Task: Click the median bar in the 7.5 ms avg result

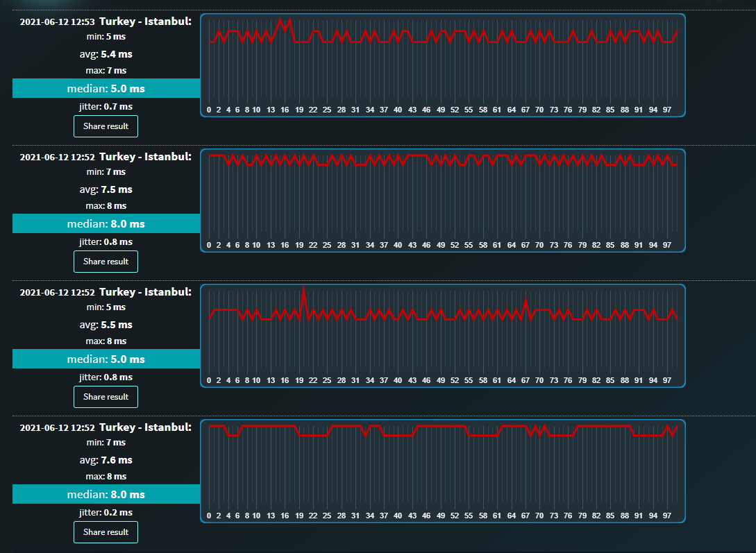Action: click(x=106, y=224)
